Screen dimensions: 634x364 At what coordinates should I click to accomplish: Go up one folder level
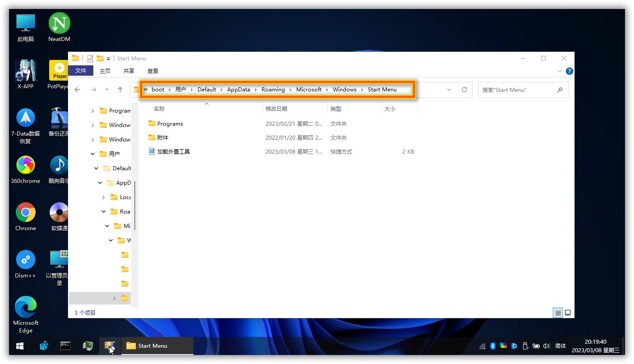[120, 90]
